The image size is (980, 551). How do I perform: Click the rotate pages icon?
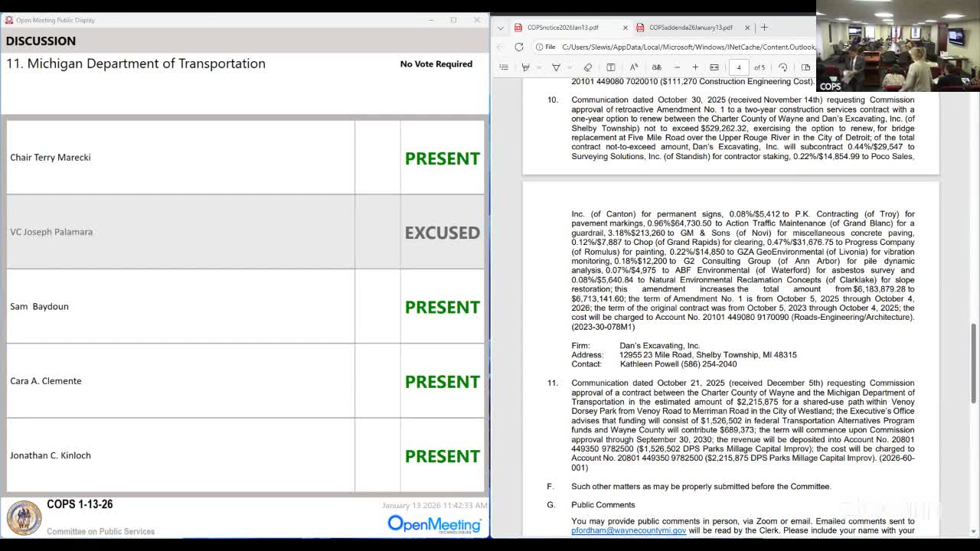(782, 67)
